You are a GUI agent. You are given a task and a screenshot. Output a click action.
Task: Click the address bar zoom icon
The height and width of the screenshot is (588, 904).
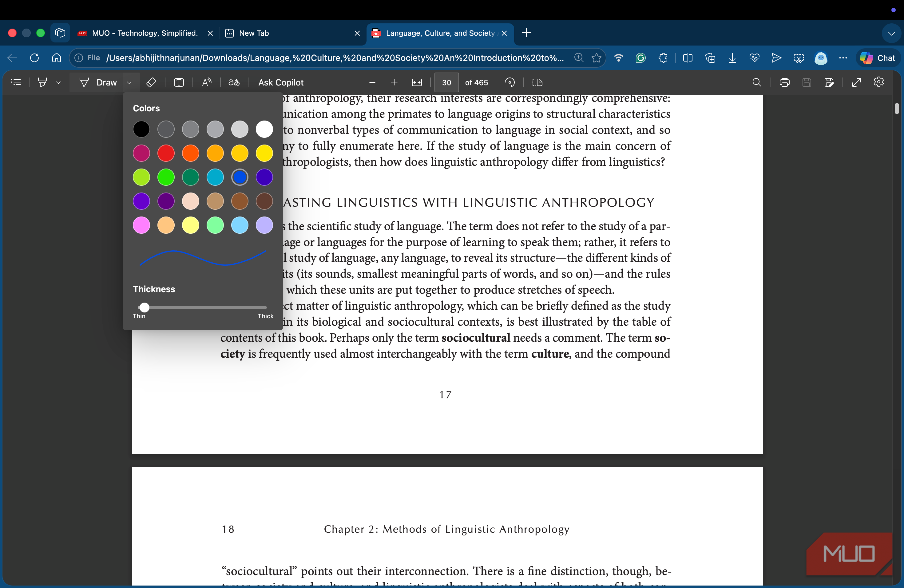[x=579, y=58]
